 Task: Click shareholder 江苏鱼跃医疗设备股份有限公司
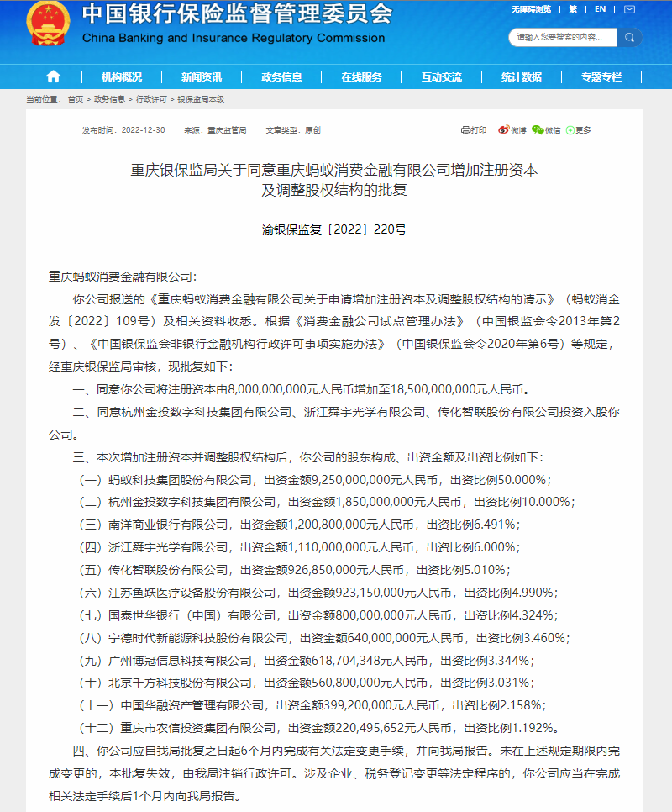pyautogui.click(x=192, y=593)
